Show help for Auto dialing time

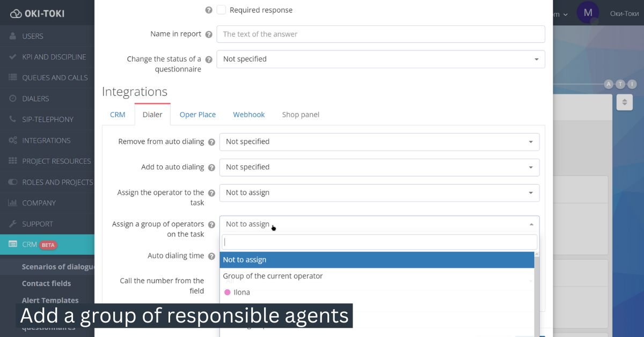[211, 256]
